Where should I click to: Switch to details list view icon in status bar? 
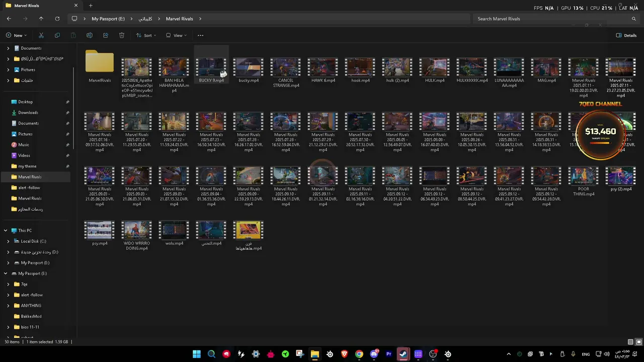(631, 342)
